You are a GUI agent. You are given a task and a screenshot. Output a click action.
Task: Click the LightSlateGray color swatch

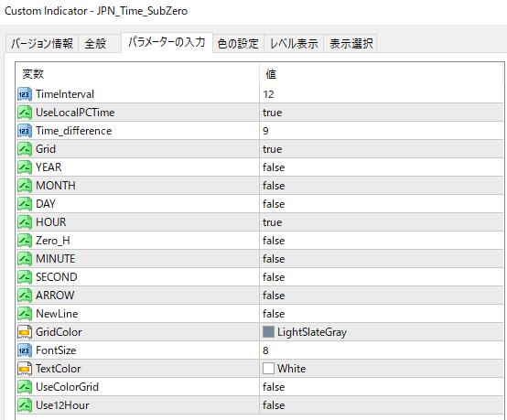click(x=268, y=332)
